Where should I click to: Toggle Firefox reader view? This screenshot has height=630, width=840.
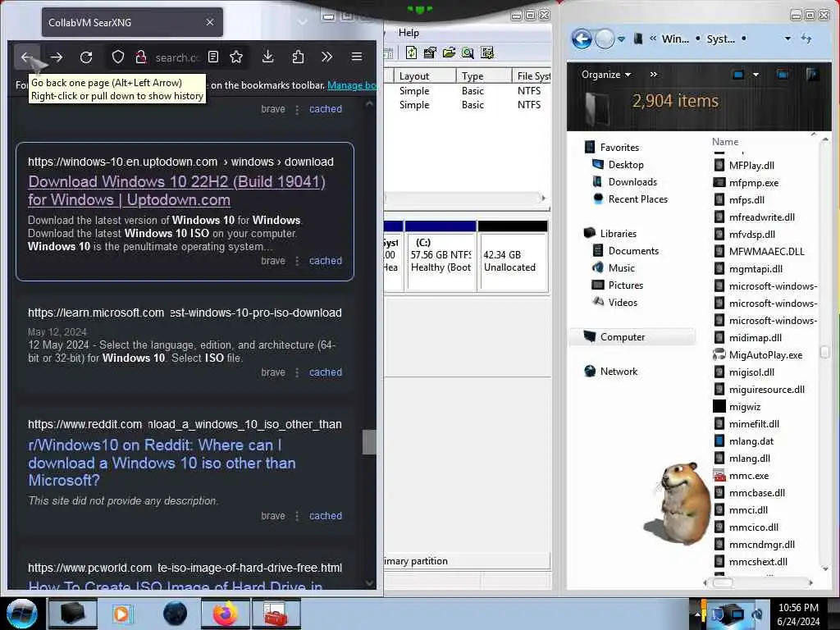[x=213, y=57]
